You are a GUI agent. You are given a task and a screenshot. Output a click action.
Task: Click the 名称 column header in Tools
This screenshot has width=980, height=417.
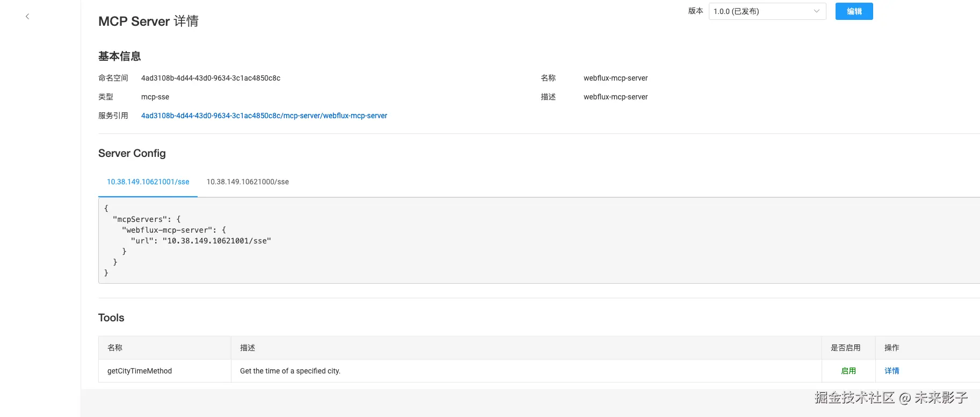click(x=115, y=348)
